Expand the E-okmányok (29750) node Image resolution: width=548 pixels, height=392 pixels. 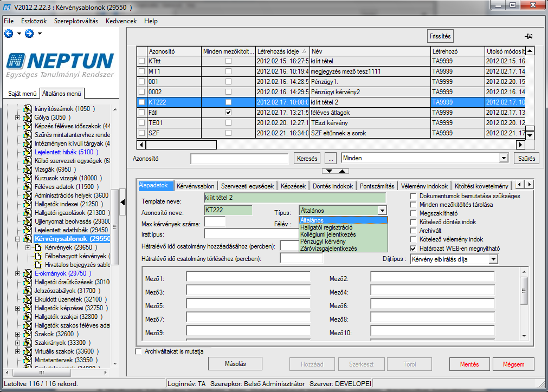(17, 273)
